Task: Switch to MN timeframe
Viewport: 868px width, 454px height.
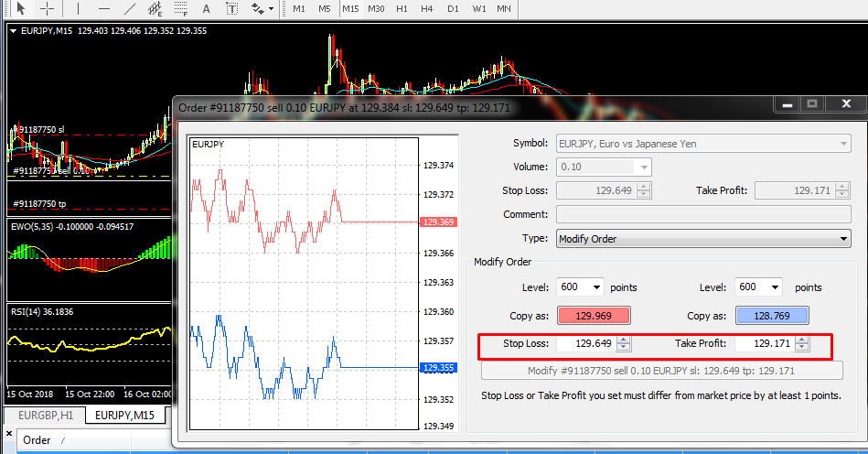Action: 504,9
